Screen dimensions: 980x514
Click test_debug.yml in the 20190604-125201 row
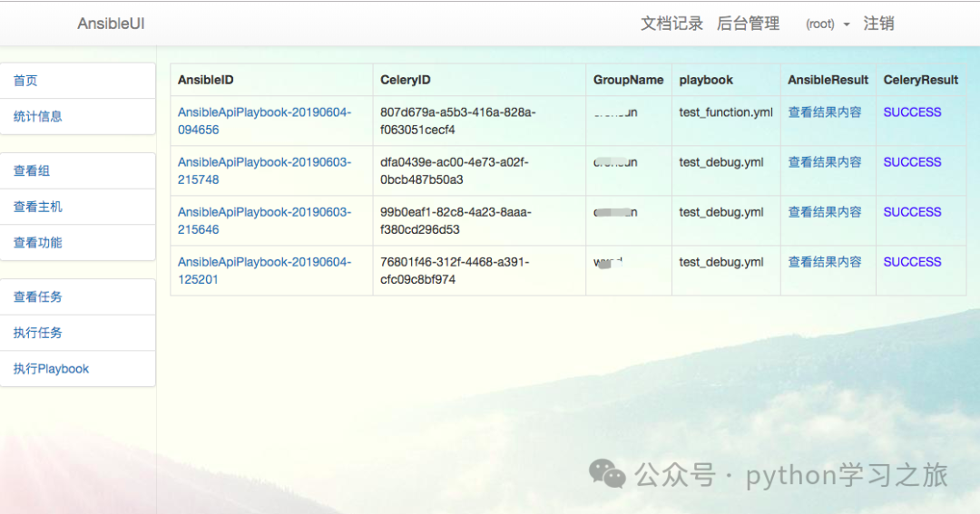[721, 262]
